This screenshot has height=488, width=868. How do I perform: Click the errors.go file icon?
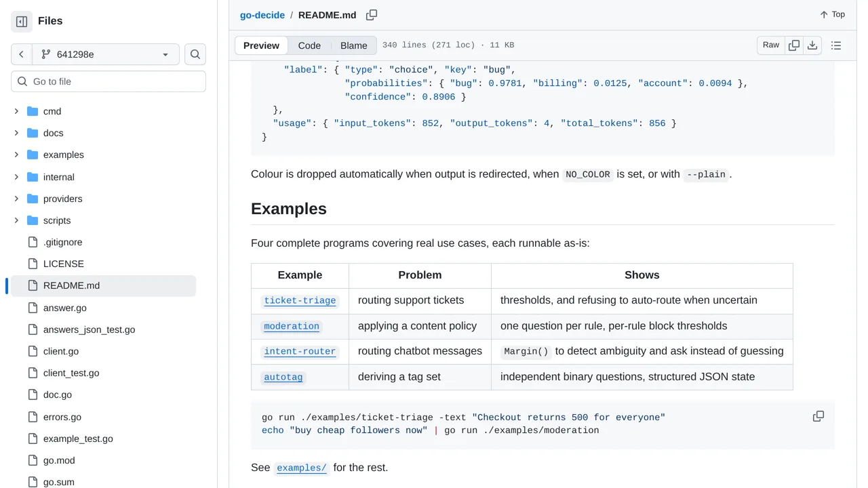coord(33,417)
